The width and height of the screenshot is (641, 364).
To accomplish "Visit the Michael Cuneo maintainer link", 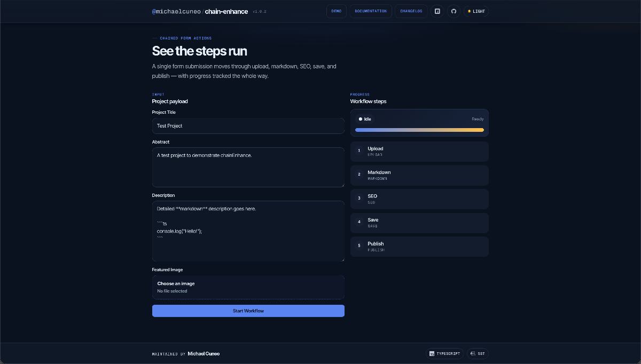I will pos(204,354).
